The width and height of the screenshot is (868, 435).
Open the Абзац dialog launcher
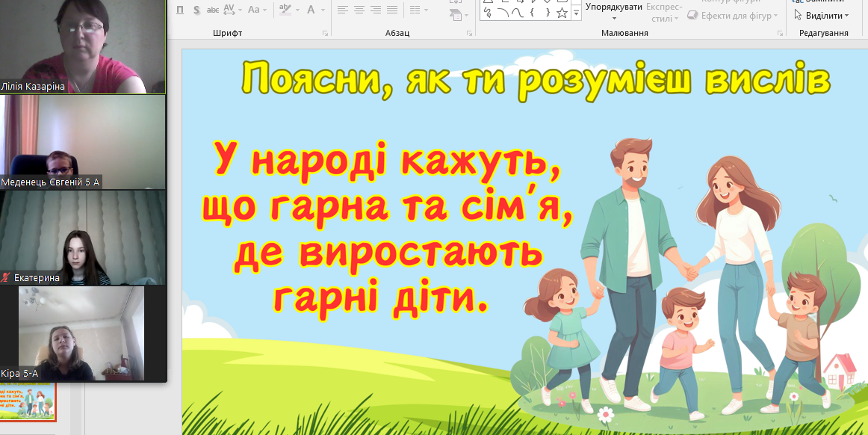coord(468,33)
